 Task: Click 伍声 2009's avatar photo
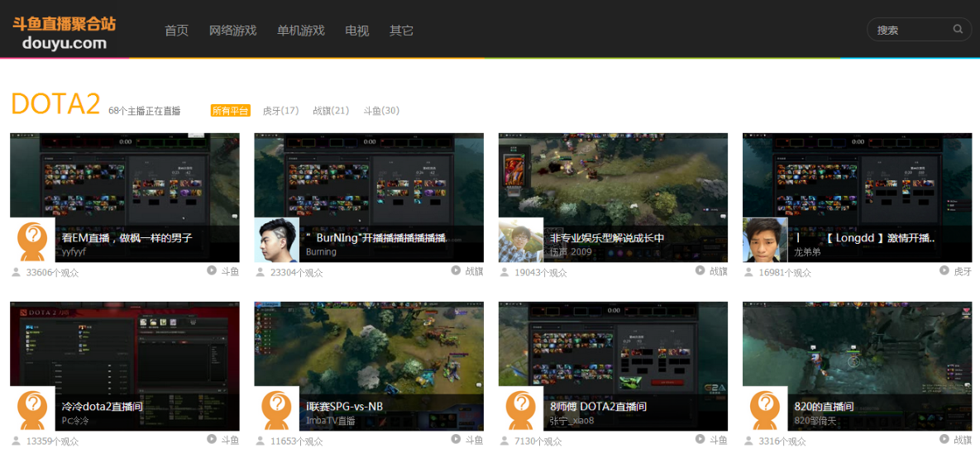[x=521, y=240]
